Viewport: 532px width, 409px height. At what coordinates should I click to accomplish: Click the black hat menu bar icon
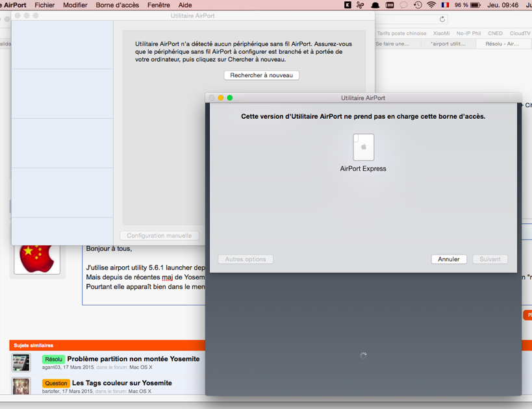pyautogui.click(x=375, y=5)
